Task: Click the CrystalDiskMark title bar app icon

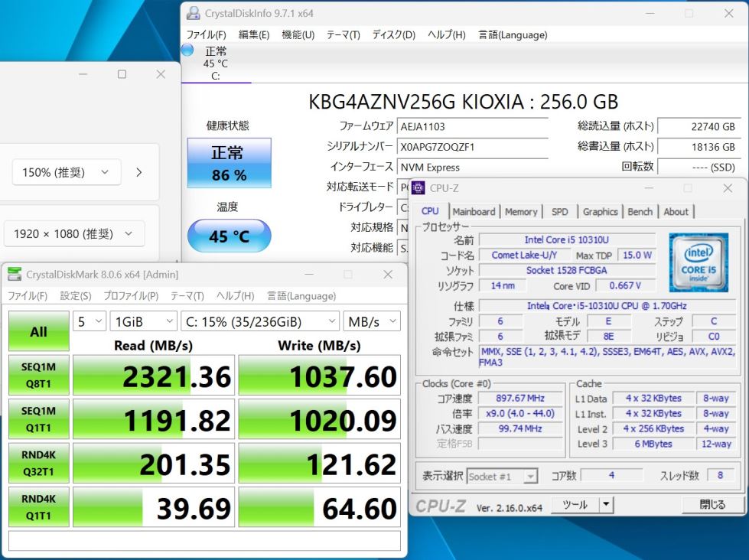Action: pyautogui.click(x=15, y=275)
